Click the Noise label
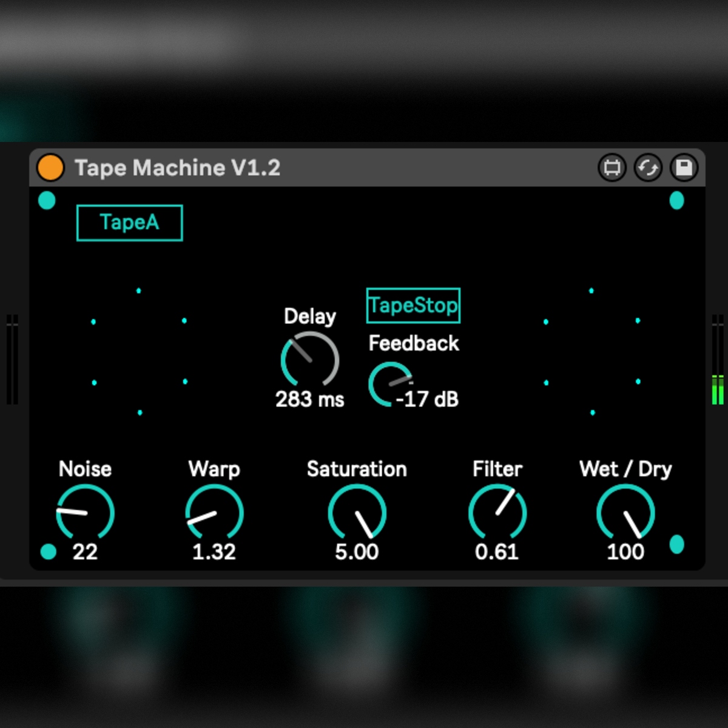Viewport: 728px width, 728px height. tap(85, 469)
